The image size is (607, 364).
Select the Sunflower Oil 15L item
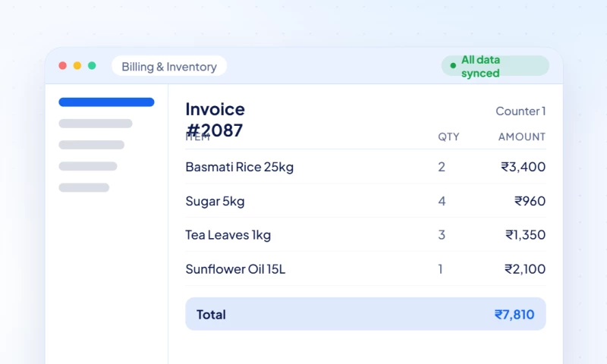(235, 269)
